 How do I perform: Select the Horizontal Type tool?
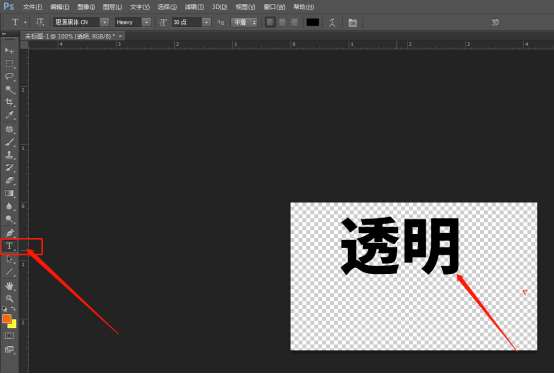pos(10,246)
